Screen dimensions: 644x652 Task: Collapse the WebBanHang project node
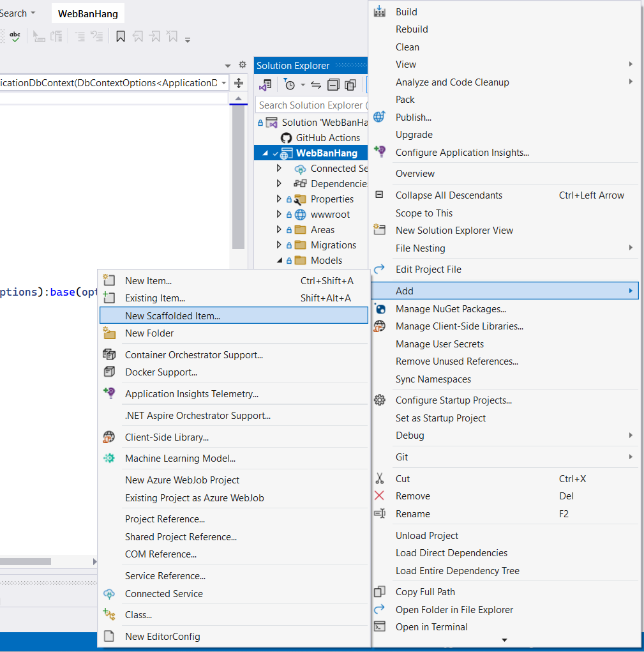tap(265, 153)
